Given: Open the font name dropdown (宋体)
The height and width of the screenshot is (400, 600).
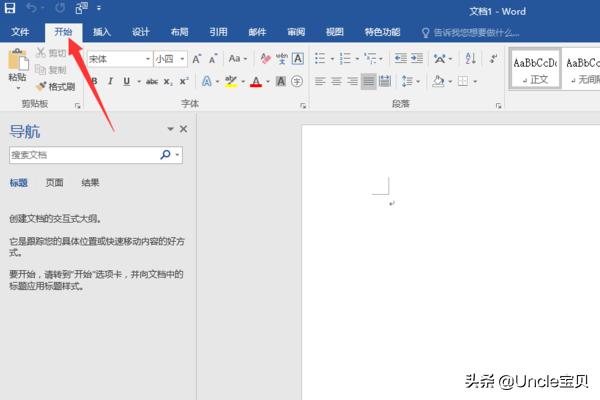Looking at the screenshot, I should click(148, 59).
